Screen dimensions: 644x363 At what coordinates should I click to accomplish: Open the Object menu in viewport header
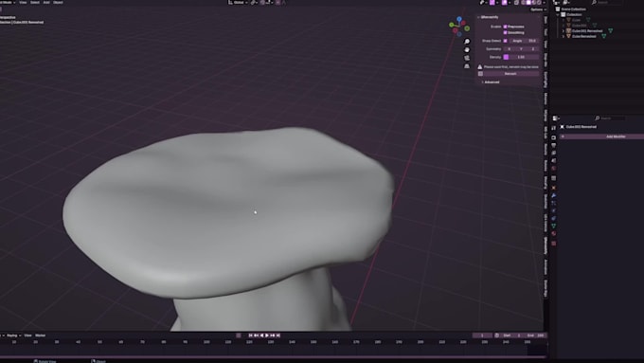click(58, 3)
